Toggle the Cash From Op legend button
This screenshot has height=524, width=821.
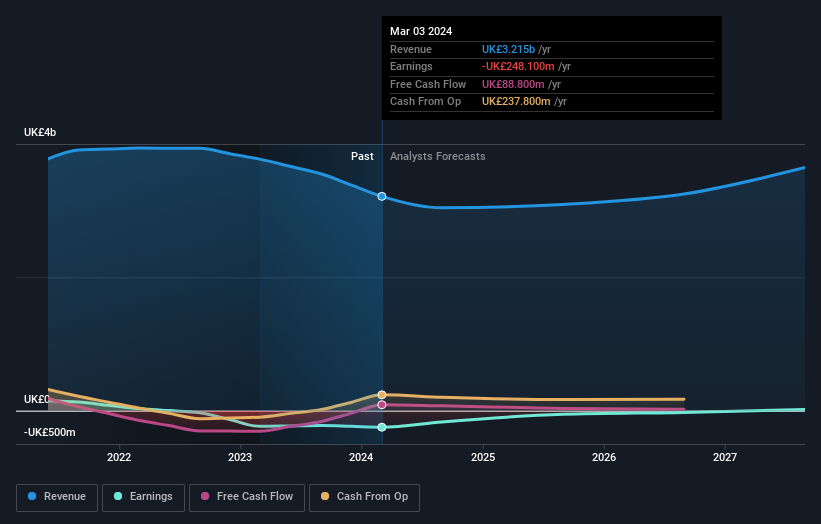[x=364, y=497]
